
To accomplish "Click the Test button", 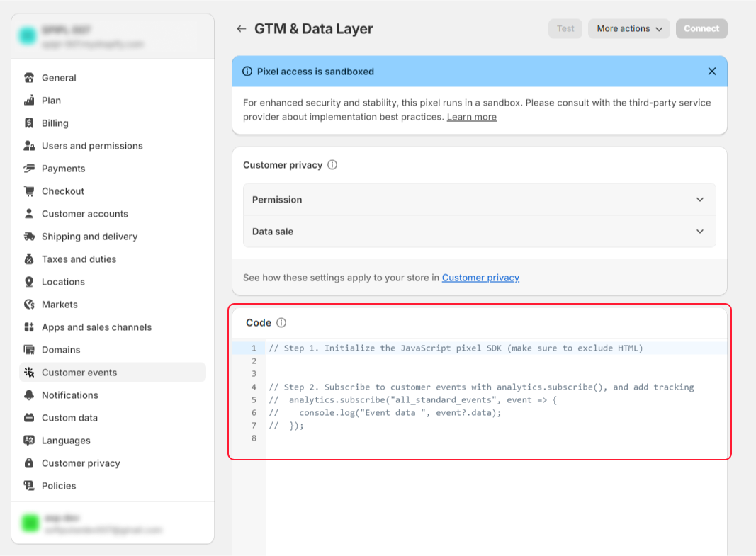I will 565,28.
